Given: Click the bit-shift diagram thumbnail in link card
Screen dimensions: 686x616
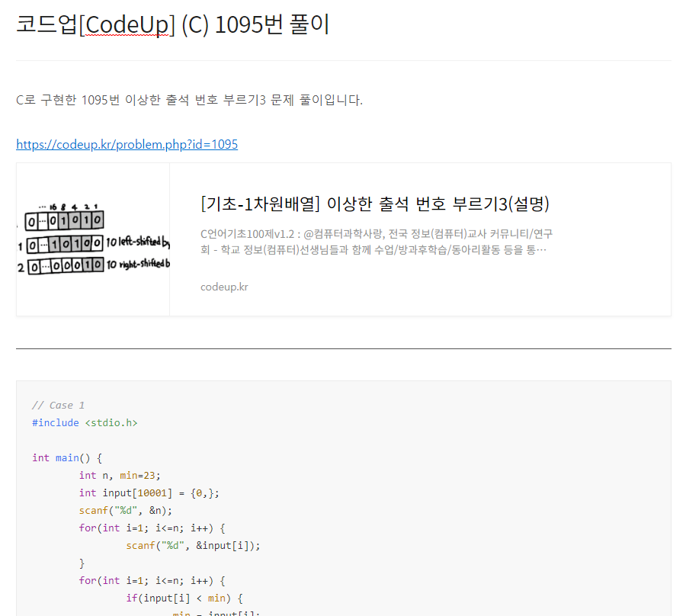Looking at the screenshot, I should 93,239.
